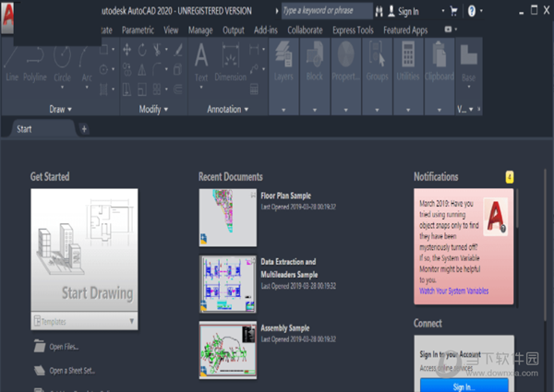Open the Layers panel button
Image resolution: width=554 pixels, height=392 pixels.
pyautogui.click(x=283, y=63)
